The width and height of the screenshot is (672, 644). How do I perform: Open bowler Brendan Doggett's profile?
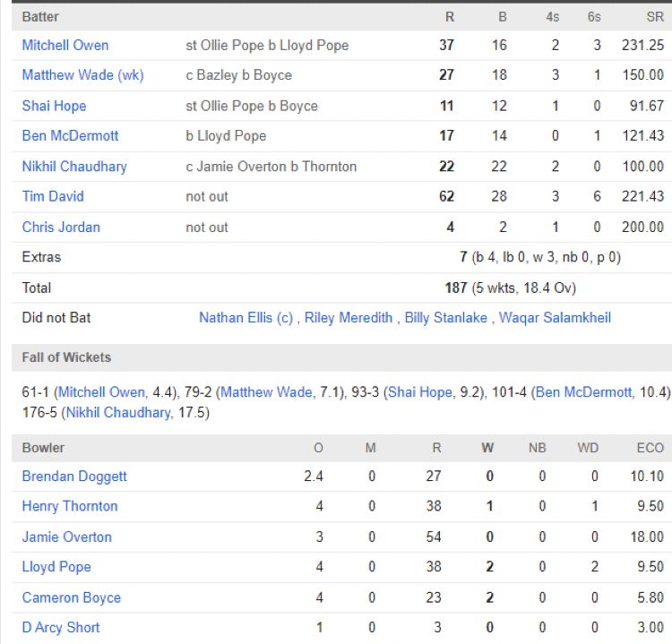click(x=74, y=477)
